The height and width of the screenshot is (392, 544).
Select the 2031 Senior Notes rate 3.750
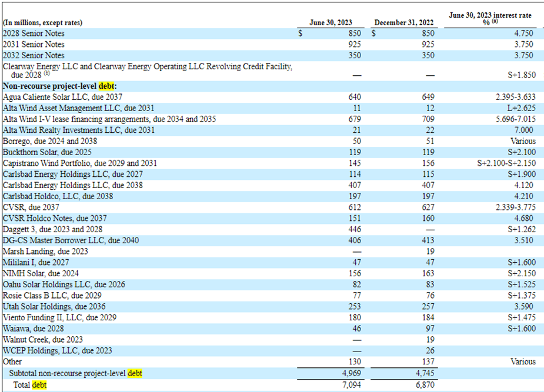click(523, 45)
